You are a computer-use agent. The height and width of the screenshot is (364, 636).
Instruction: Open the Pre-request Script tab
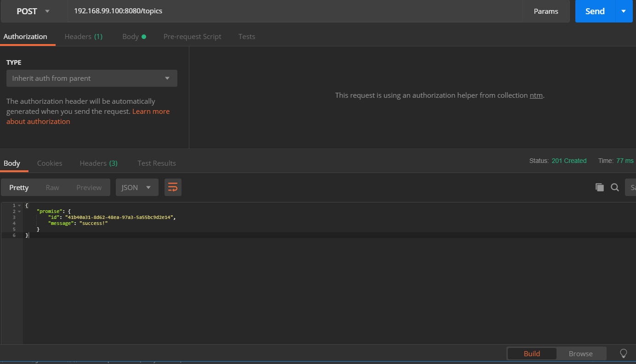point(193,37)
